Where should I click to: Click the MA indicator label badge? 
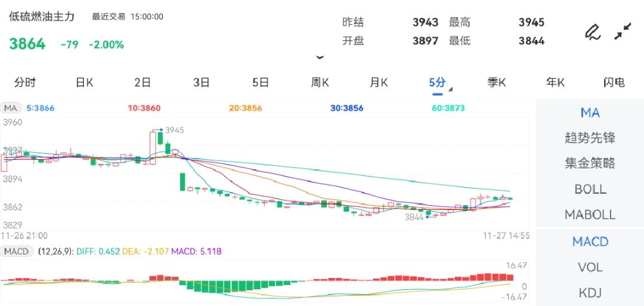tap(11, 109)
